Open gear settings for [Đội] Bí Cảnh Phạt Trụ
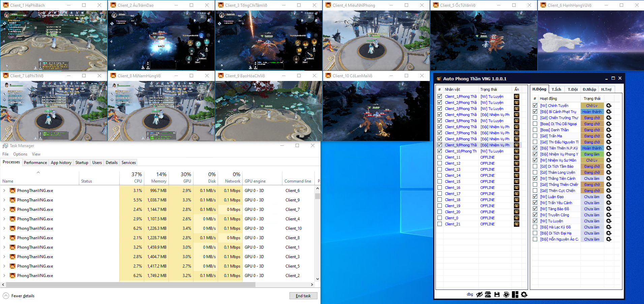The width and height of the screenshot is (644, 304). tap(609, 112)
